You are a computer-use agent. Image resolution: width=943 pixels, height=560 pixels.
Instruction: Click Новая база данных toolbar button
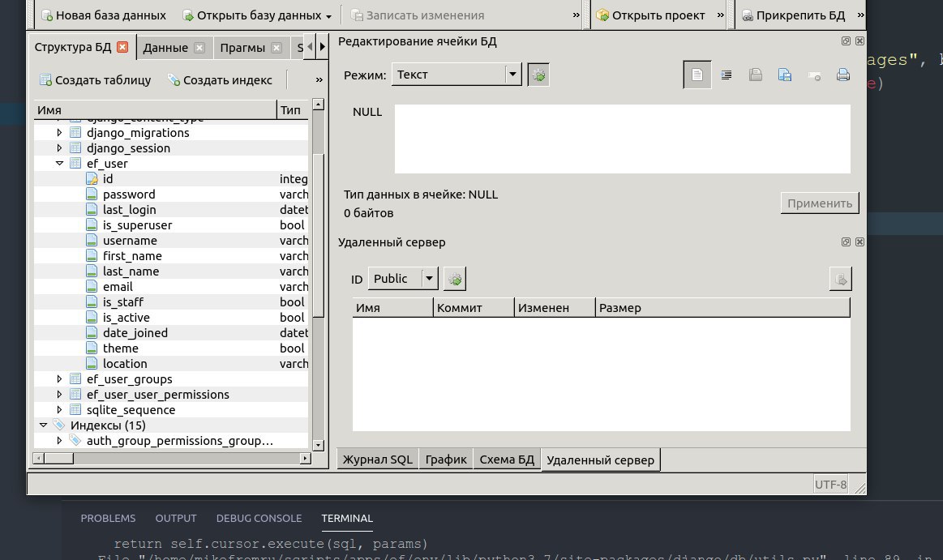point(104,15)
